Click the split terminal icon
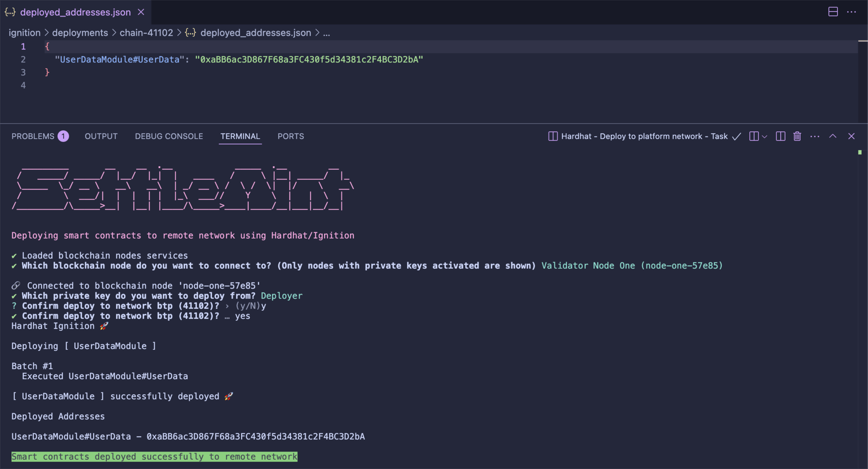 click(780, 136)
